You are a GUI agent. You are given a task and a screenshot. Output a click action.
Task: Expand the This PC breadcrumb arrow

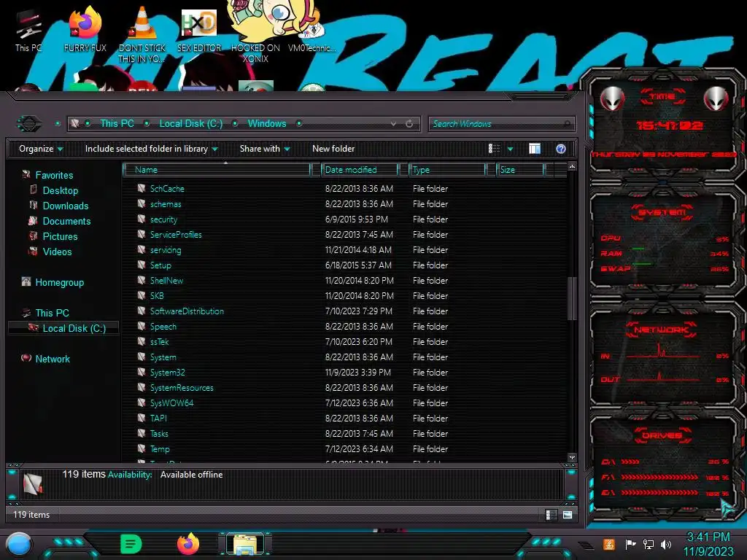[x=147, y=124]
